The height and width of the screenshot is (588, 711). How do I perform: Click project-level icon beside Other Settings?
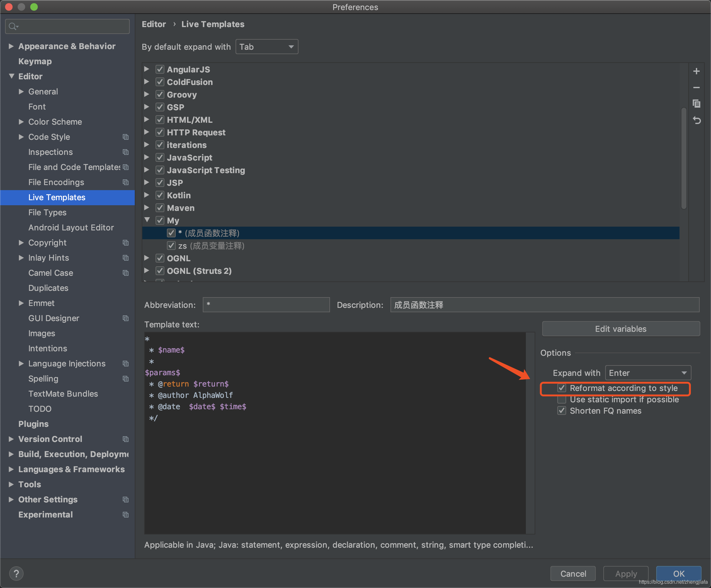[x=126, y=500]
